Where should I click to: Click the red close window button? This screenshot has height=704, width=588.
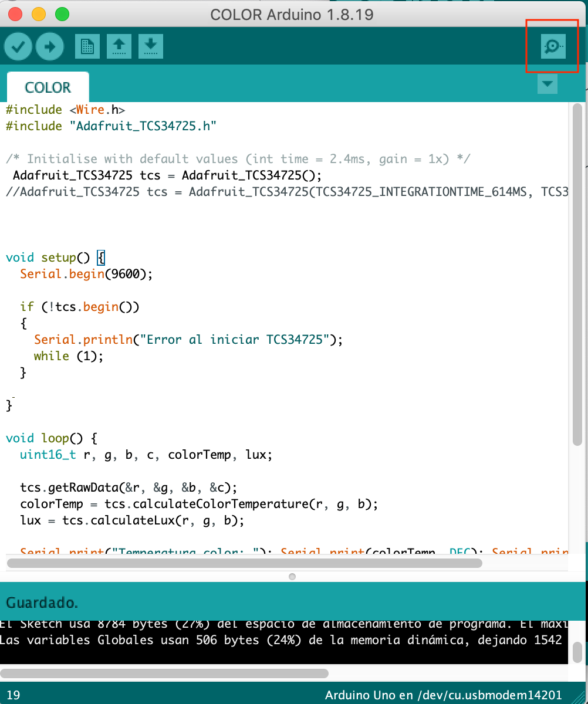(16, 14)
